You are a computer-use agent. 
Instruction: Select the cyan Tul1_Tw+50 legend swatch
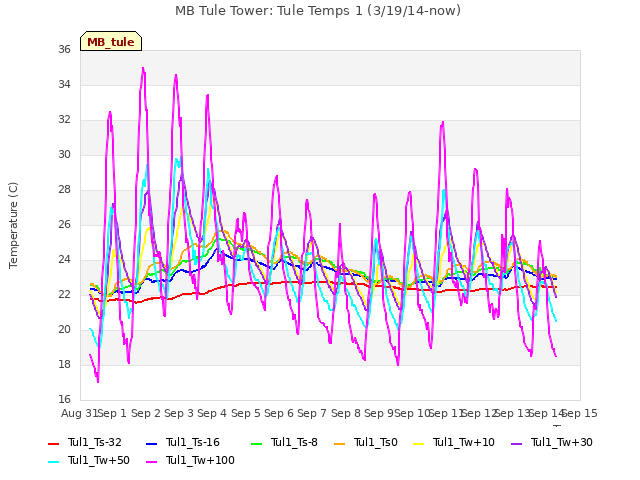click(53, 461)
